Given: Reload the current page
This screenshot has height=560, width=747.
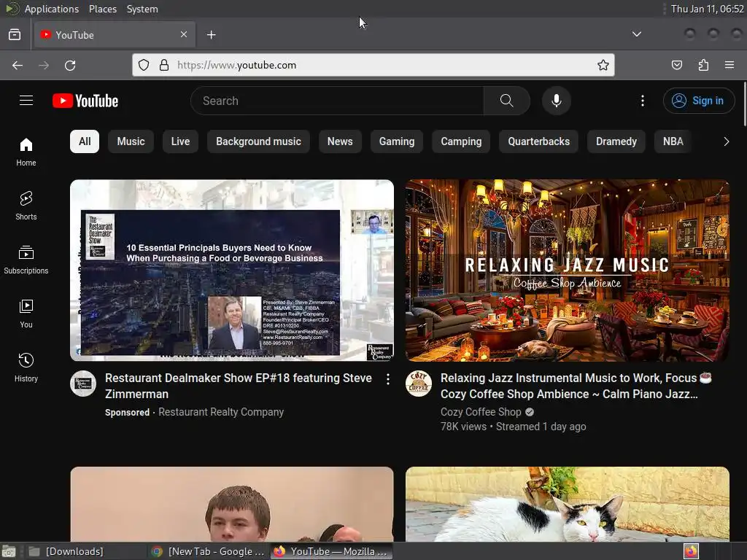Looking at the screenshot, I should 70,65.
